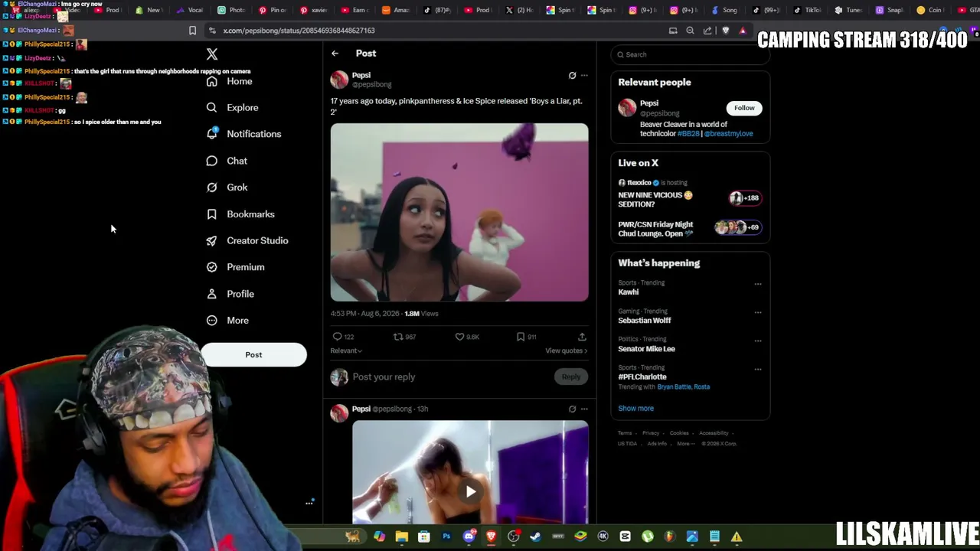The image size is (980, 551).
Task: Open options for Senator Mike Lee trend
Action: (758, 341)
